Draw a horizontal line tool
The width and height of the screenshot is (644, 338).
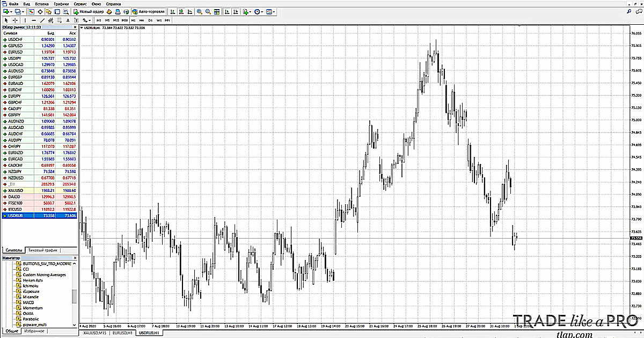pos(34,20)
